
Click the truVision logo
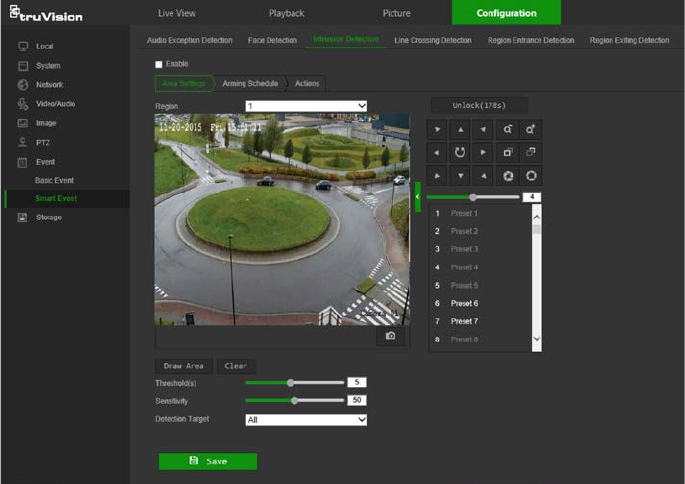click(x=46, y=14)
